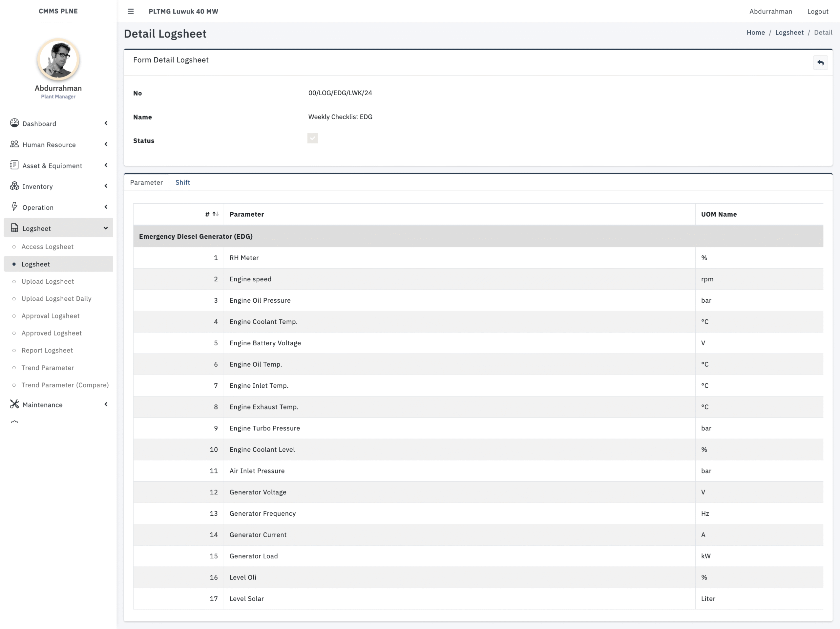Click the Weekly Checklist EDG name value

point(340,117)
